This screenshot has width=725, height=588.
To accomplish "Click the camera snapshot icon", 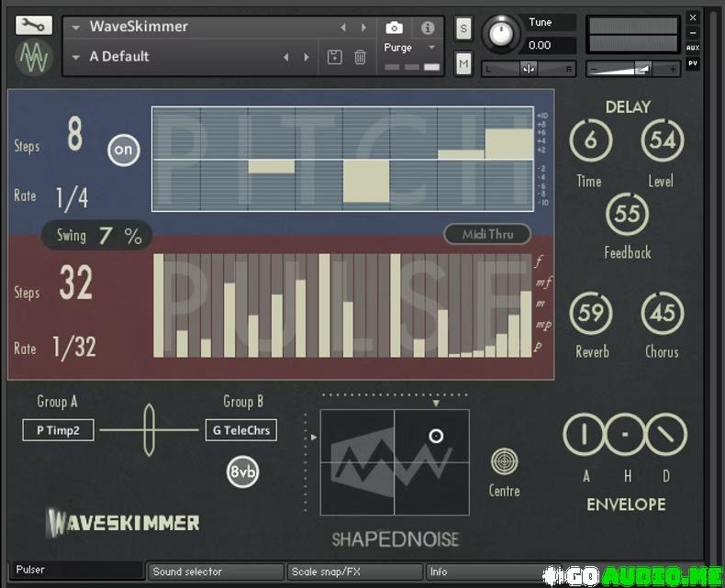I will click(394, 28).
